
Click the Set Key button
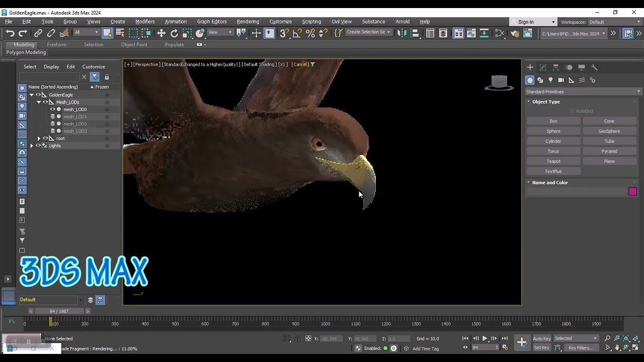tap(542, 348)
